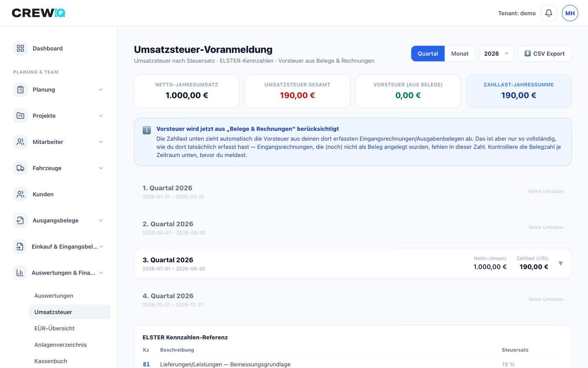The width and height of the screenshot is (588, 368).
Task: Click the Lieferungen/Leistungen — Bemessungsgrundlage description
Action: [225, 364]
